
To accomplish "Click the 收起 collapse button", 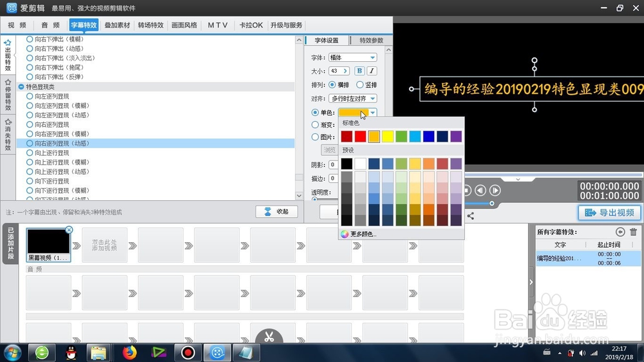I will pyautogui.click(x=276, y=212).
